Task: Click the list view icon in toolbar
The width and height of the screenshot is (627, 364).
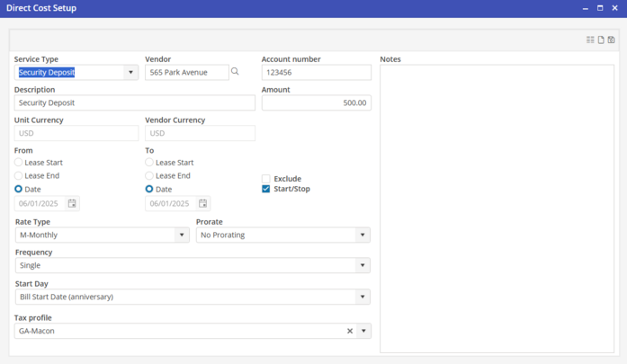Action: (x=590, y=40)
